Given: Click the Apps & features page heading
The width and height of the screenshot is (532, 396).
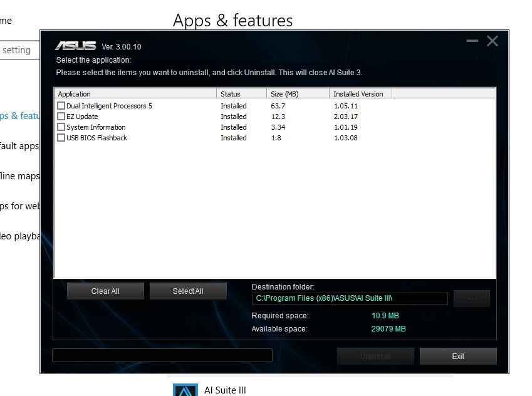Looking at the screenshot, I should [x=232, y=20].
